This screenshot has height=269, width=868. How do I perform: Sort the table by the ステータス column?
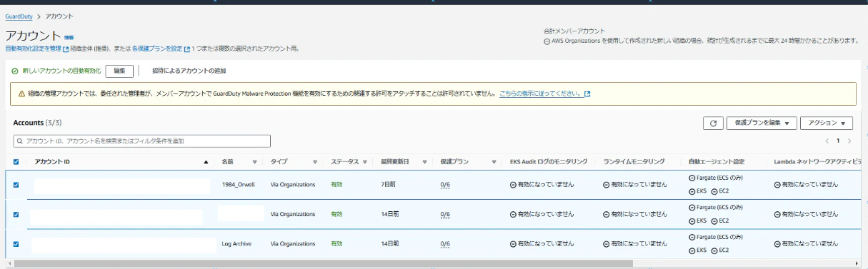coord(366,162)
